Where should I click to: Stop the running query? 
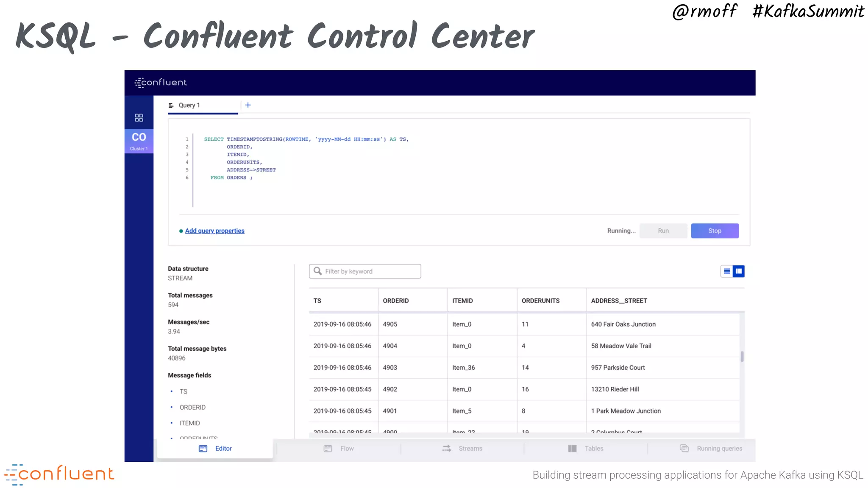[x=715, y=231]
